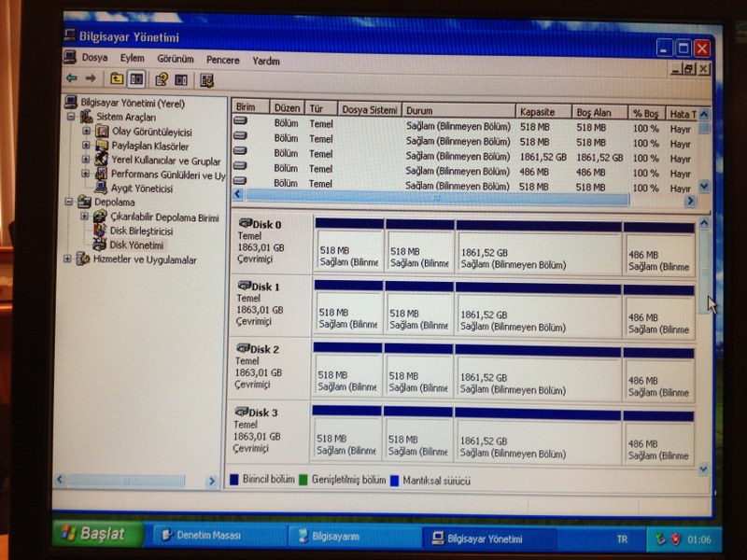Select Disk 2's 1861,52 GB partition
Viewport: 747px width, 560px height.
538,372
